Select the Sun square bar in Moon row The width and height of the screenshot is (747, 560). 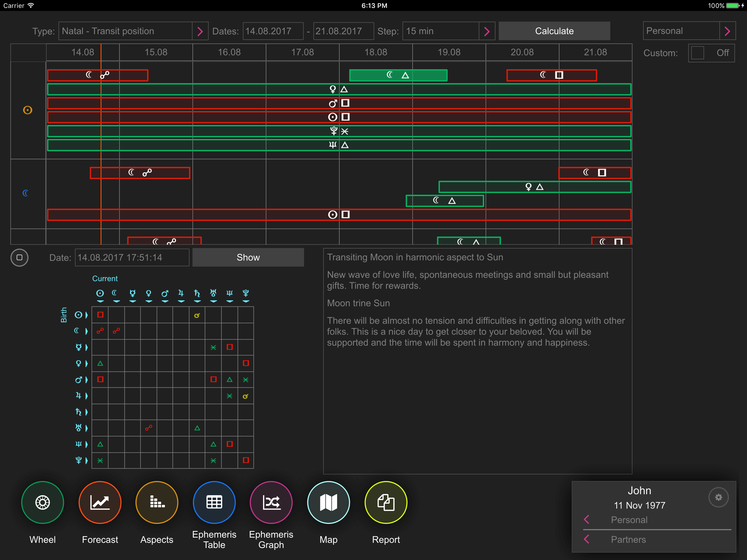click(x=339, y=214)
